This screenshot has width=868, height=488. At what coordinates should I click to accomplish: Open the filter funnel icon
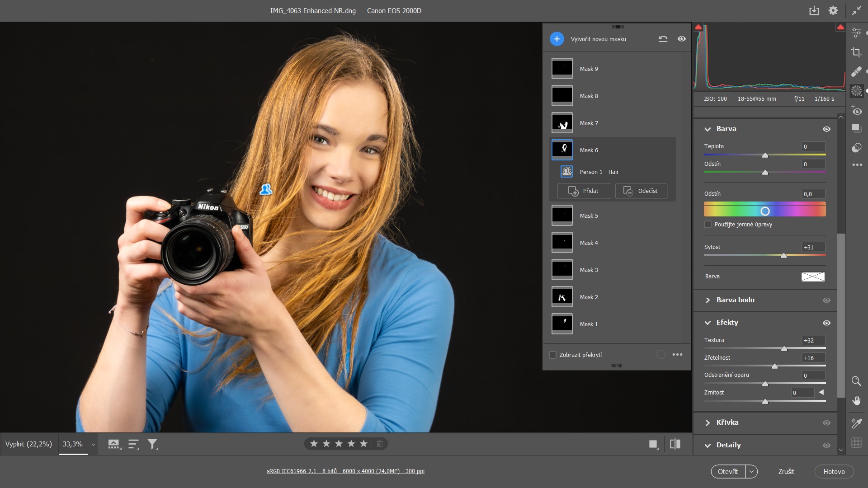click(x=153, y=444)
